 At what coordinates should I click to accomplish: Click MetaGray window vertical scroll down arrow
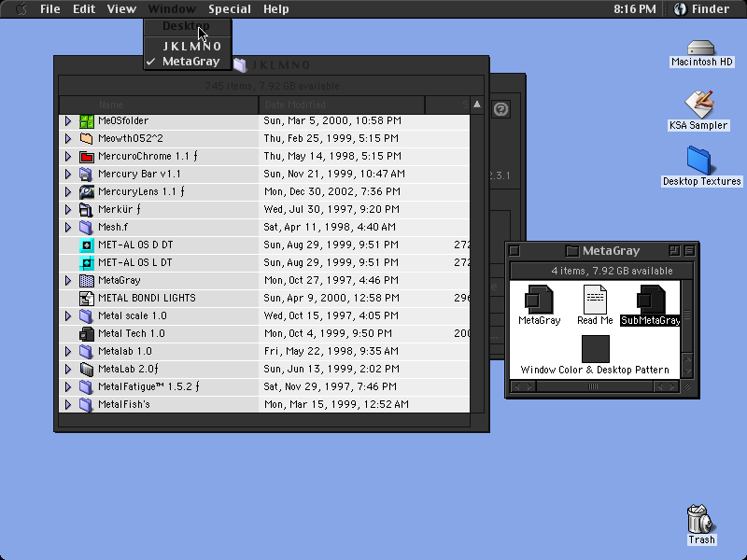pos(687,371)
